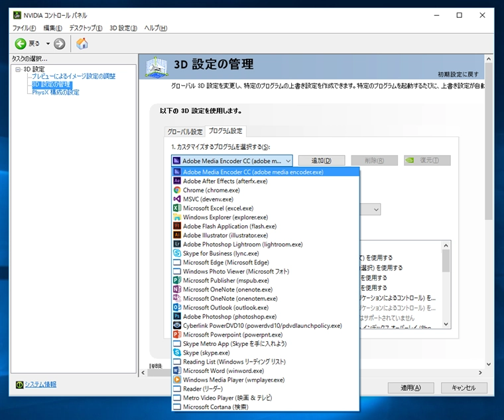This screenshot has width=504, height=420.
Task: Choose Microsoft Cortana (検索) entry
Action: click(x=265, y=407)
